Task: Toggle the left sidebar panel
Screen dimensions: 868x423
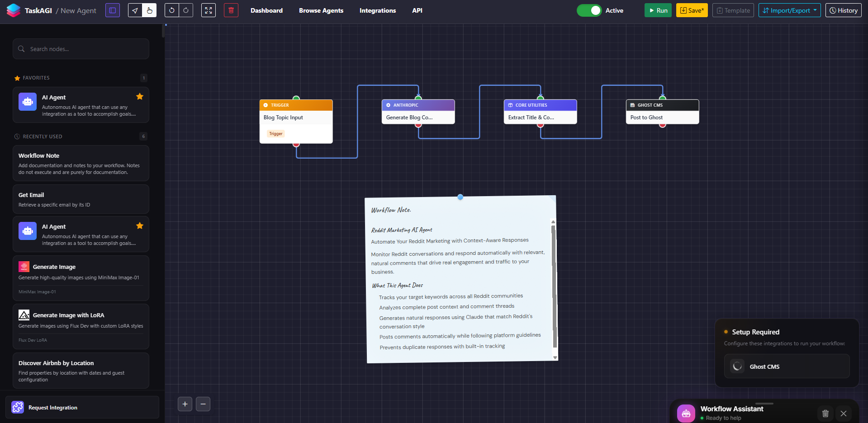Action: pos(112,10)
